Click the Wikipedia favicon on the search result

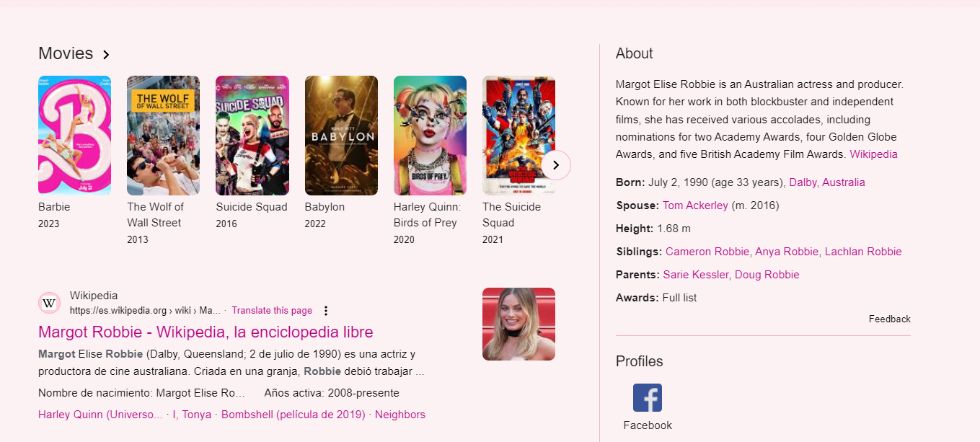[x=49, y=303]
